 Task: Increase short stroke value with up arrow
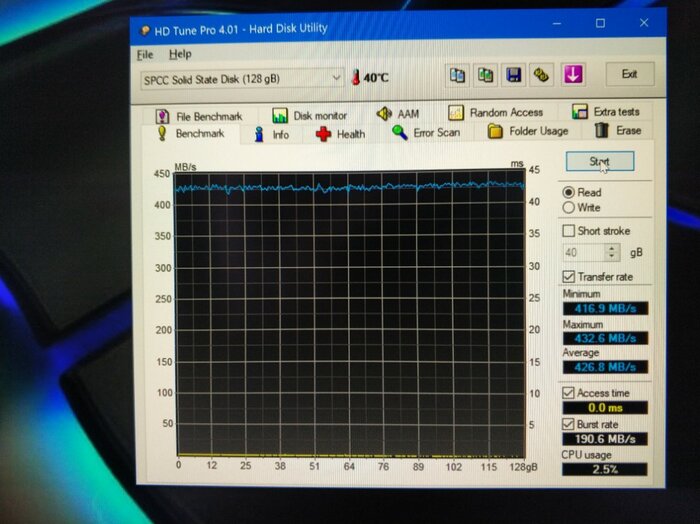click(x=612, y=248)
